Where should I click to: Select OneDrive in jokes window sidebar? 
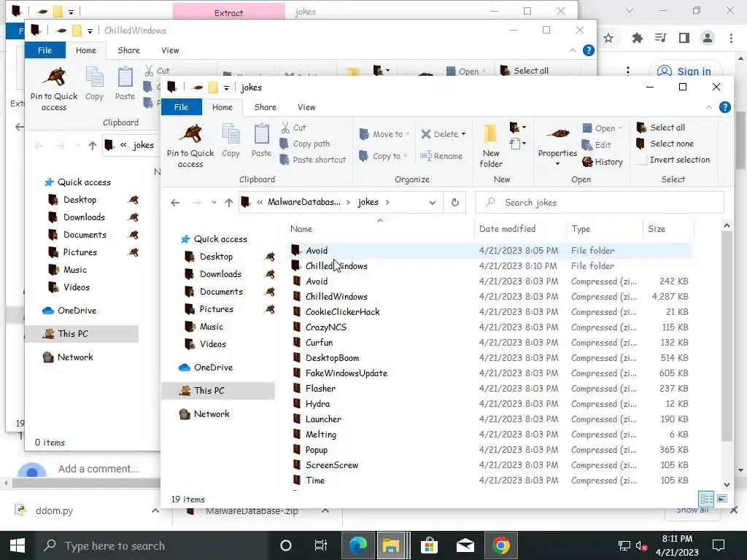click(213, 367)
